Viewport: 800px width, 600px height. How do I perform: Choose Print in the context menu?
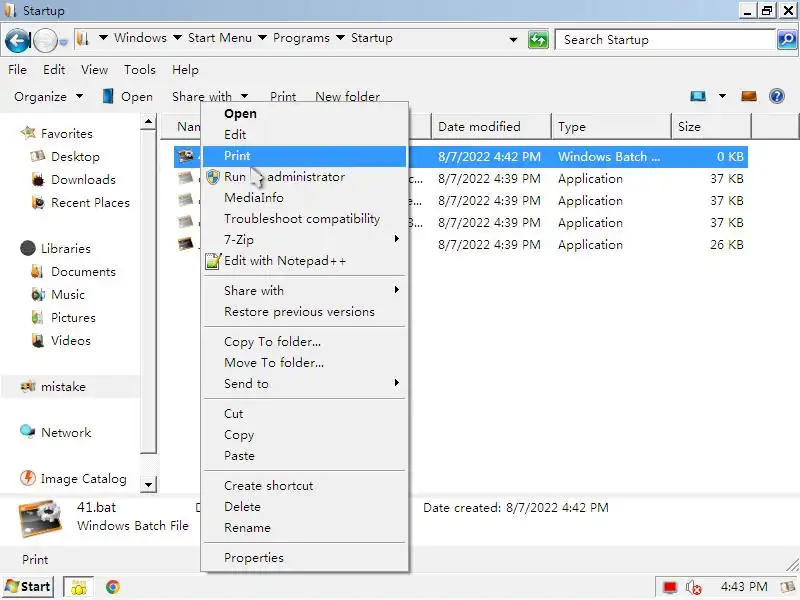[x=305, y=156]
